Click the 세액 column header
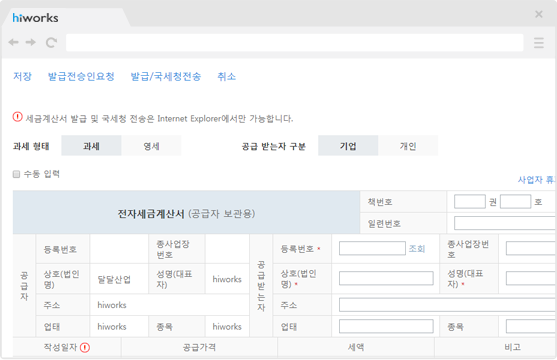This screenshot has height=360, width=557. pos(356,347)
